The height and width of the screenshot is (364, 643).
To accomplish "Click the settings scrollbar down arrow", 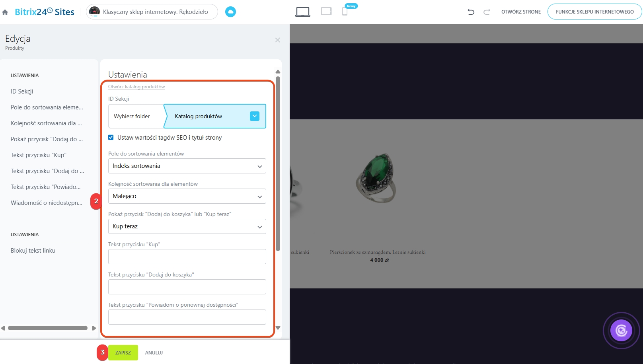I will pos(278,328).
